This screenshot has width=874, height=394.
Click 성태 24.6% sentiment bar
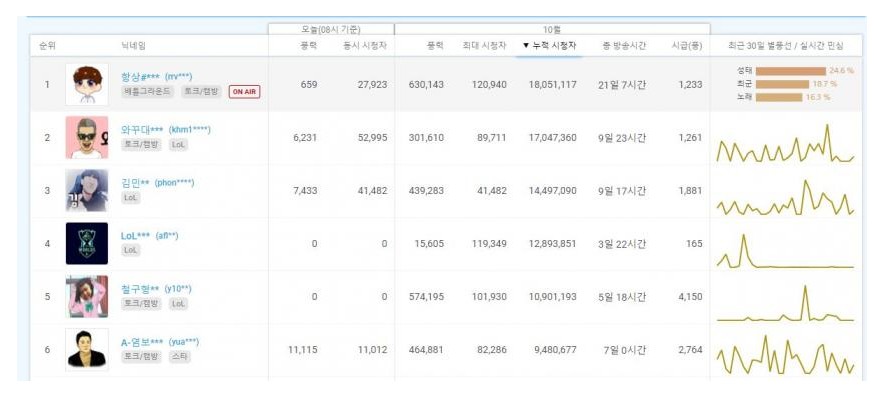coord(790,71)
